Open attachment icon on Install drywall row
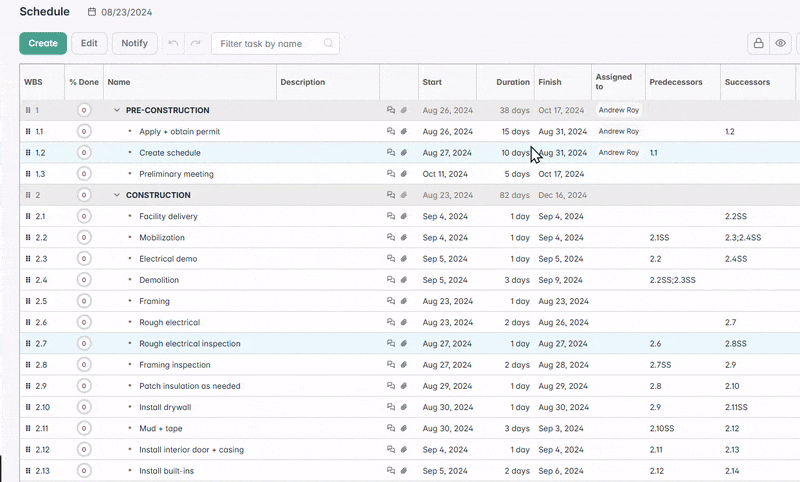 click(404, 408)
